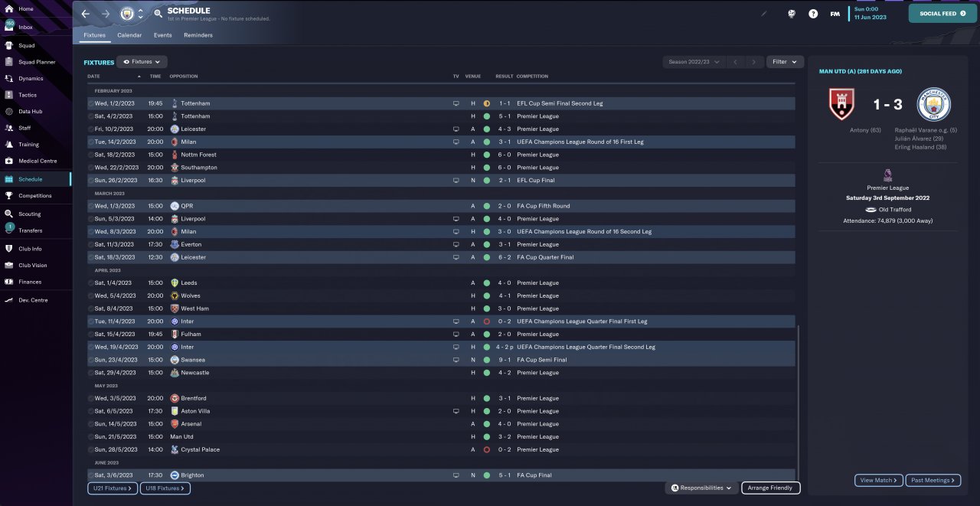Click the TV icon on the Liverpool EFL Cup Final row
Image resolution: width=980 pixels, height=506 pixels.
(x=456, y=180)
